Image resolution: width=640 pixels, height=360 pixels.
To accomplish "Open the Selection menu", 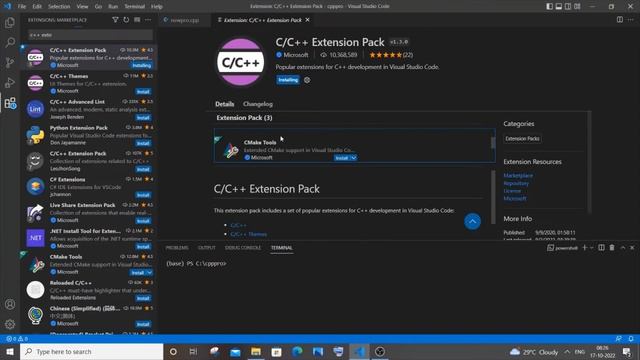I will (x=59, y=7).
